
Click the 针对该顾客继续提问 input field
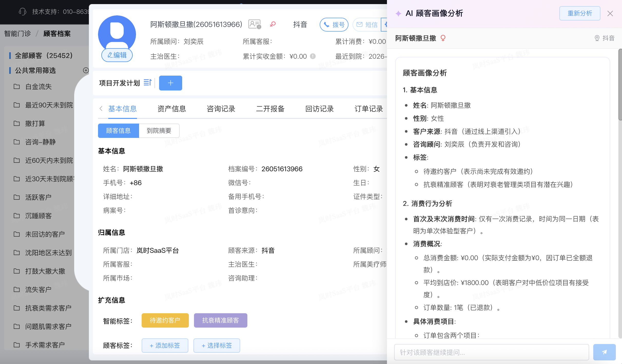point(491,352)
